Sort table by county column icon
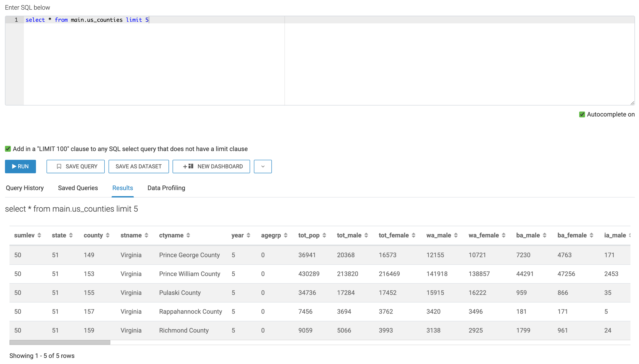 point(108,235)
